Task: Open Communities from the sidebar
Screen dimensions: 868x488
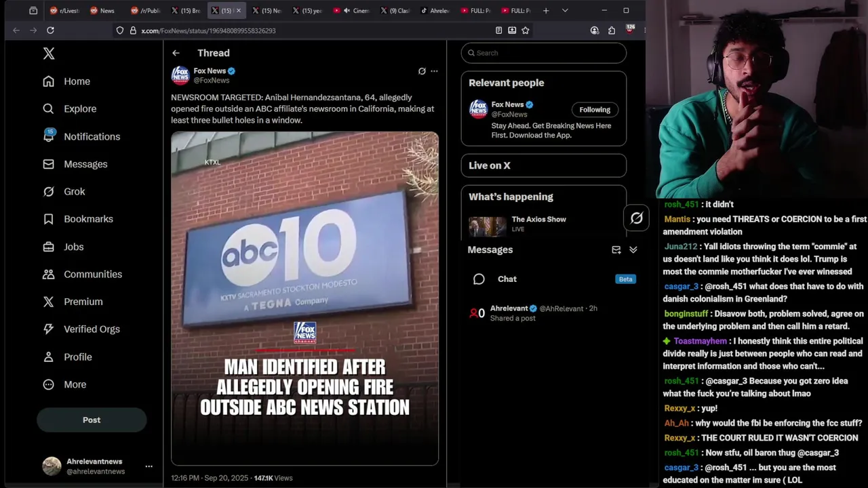Action: (82, 274)
